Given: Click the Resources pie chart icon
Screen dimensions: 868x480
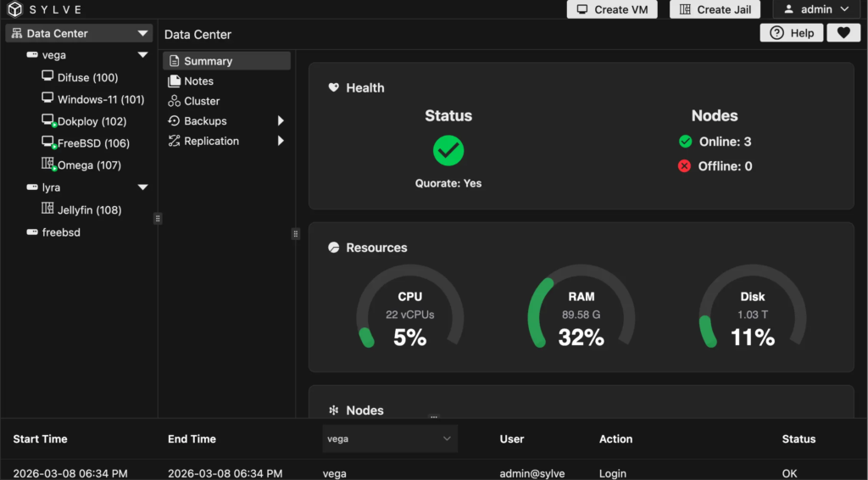Looking at the screenshot, I should (x=333, y=248).
